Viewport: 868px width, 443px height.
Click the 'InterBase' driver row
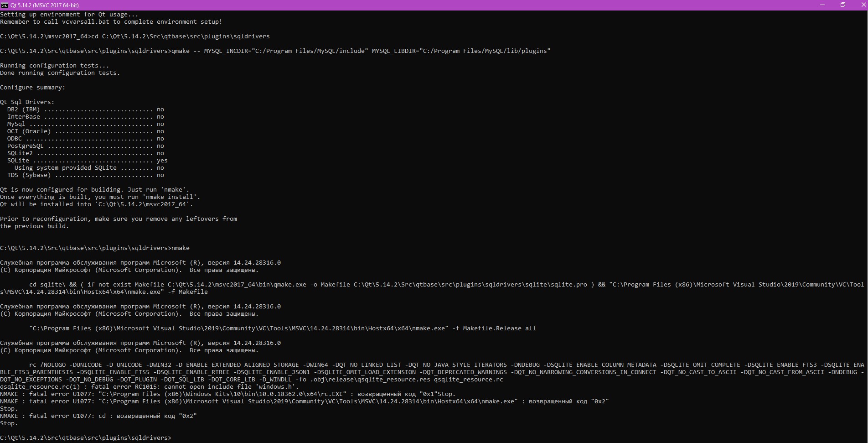coord(86,117)
